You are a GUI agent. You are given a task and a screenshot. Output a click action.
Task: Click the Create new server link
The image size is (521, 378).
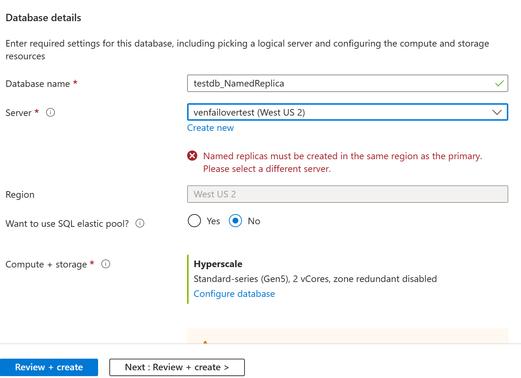pyautogui.click(x=210, y=128)
